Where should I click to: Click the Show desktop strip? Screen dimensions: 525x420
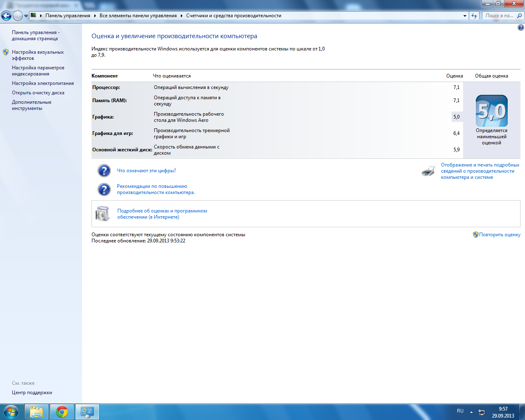[522, 412]
